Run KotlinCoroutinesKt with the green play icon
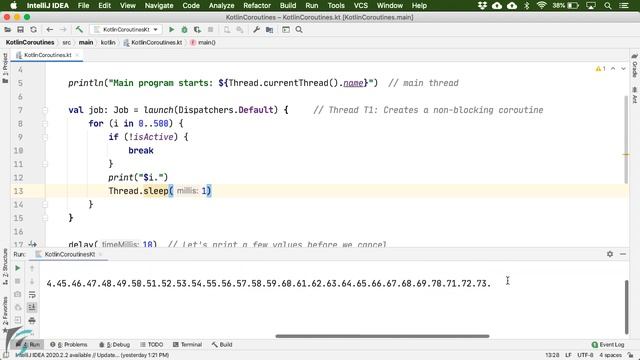 [171, 29]
